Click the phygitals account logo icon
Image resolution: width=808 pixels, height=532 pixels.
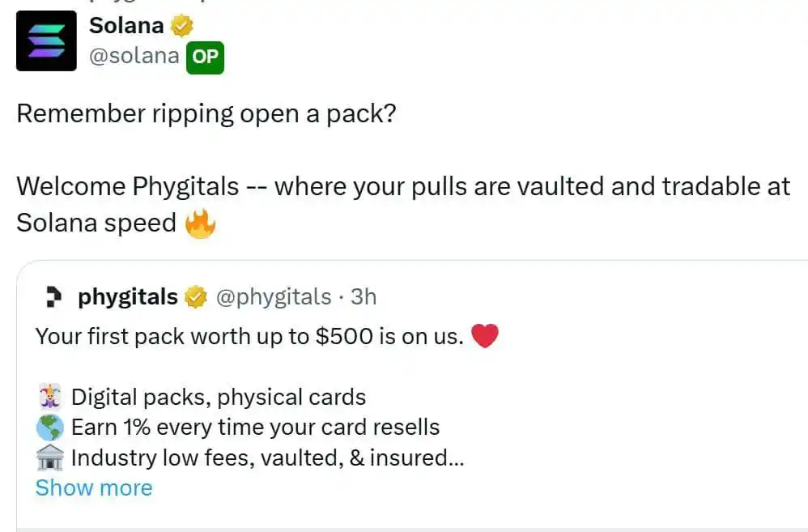pyautogui.click(x=53, y=297)
